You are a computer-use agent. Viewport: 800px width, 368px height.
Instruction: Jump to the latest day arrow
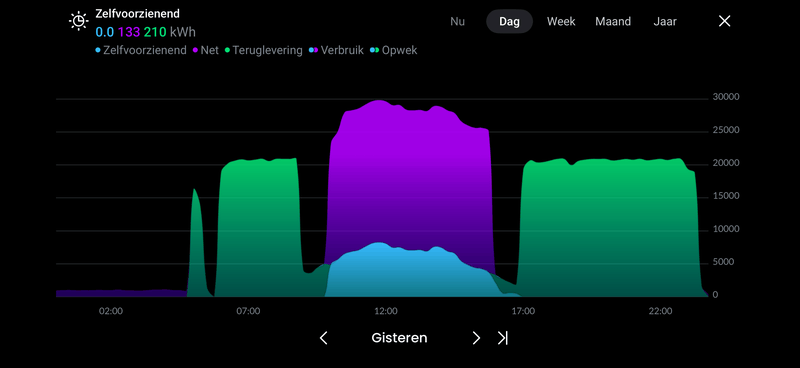tap(503, 338)
